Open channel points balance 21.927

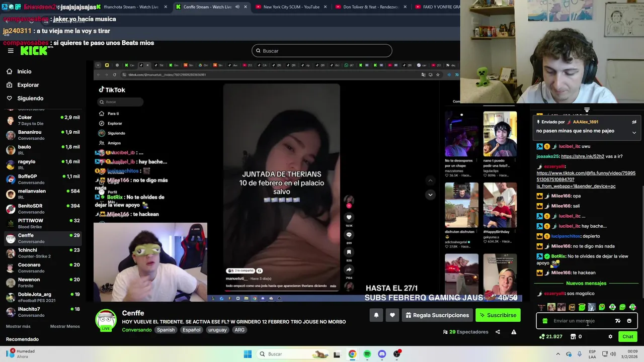[x=551, y=337]
